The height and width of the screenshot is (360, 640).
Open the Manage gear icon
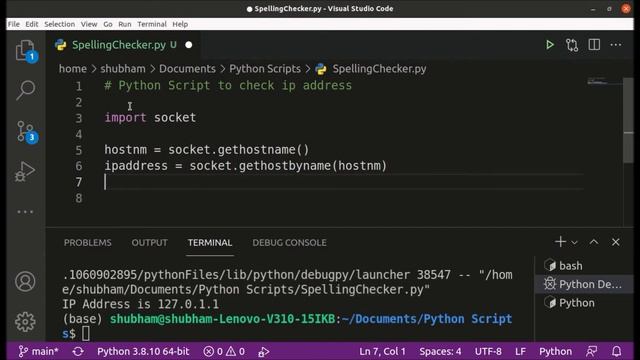point(25,322)
